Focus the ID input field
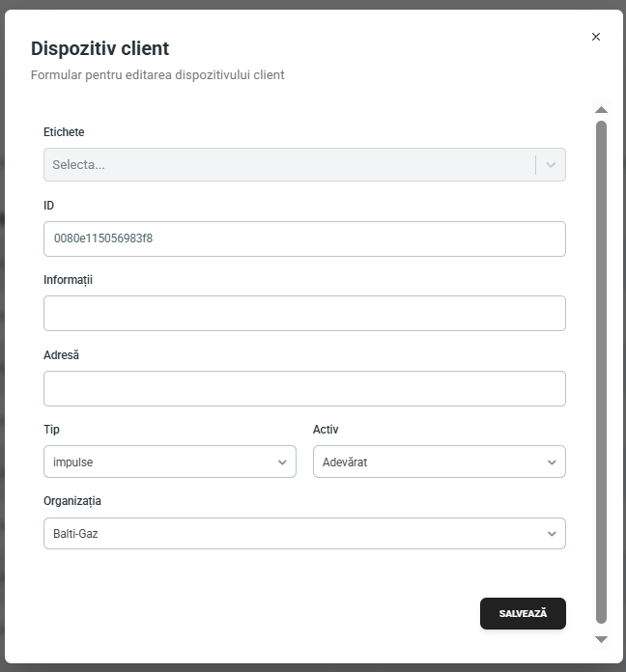The image size is (626, 672). coord(304,239)
